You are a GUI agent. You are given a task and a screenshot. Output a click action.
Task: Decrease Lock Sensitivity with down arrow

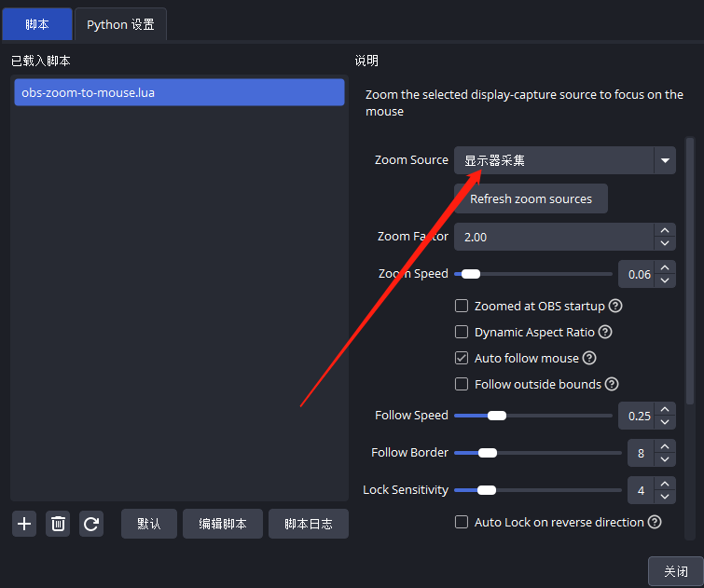click(x=665, y=497)
